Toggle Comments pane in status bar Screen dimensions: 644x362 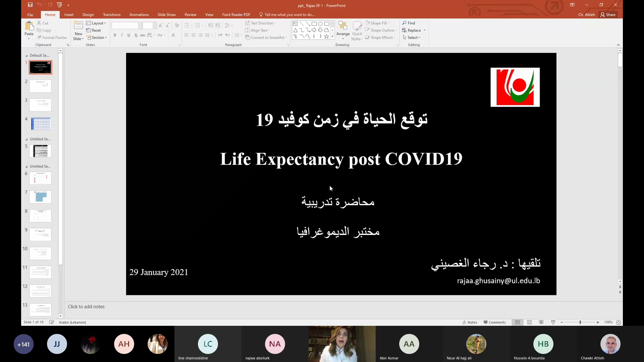[494, 322]
